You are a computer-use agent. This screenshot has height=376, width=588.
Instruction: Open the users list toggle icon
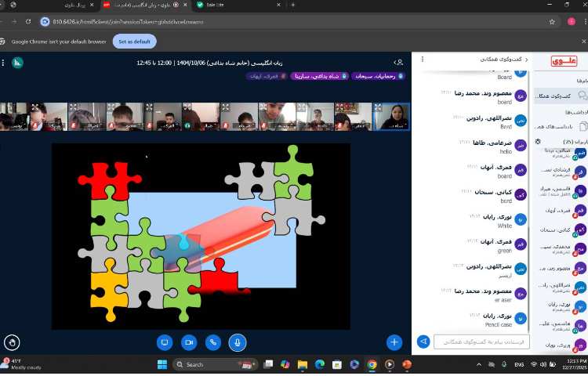point(399,61)
